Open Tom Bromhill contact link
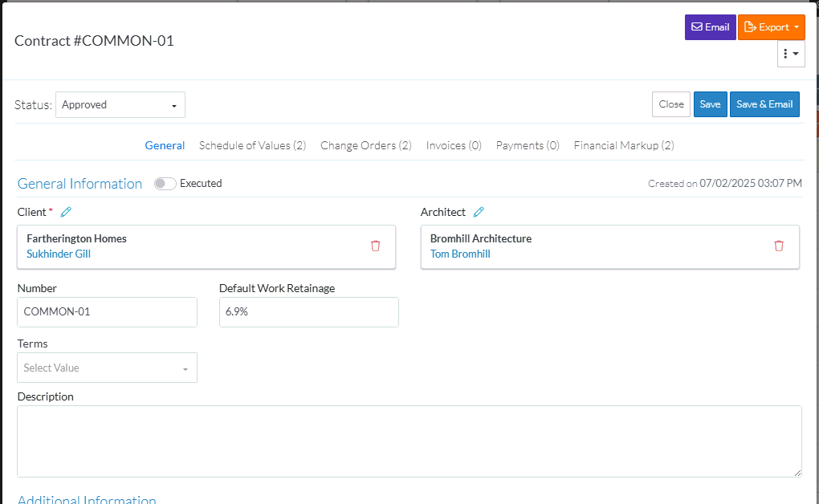The height and width of the screenshot is (504, 819). (460, 254)
